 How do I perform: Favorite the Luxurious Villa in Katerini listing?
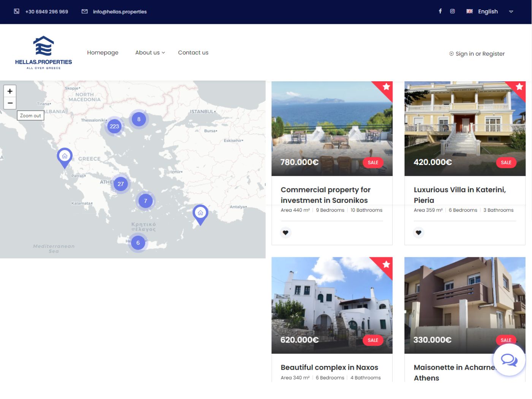pos(418,232)
